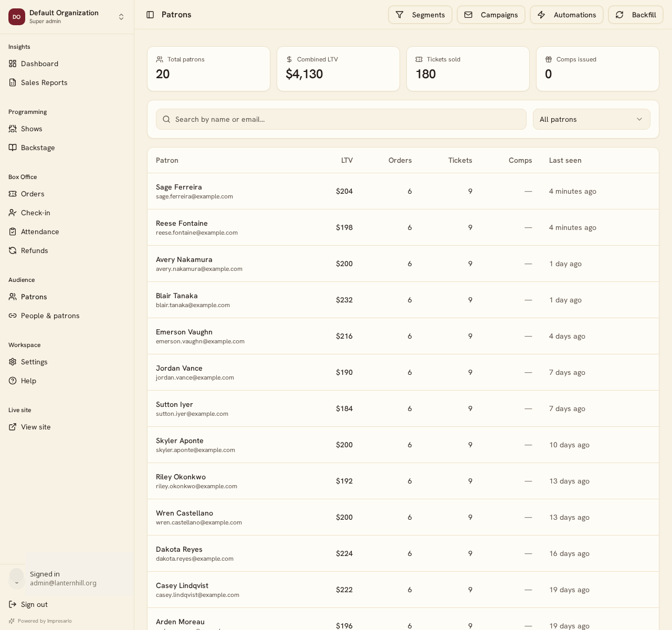Image resolution: width=672 pixels, height=630 pixels.
Task: Click the Sales Reports icon
Action: coord(13,82)
